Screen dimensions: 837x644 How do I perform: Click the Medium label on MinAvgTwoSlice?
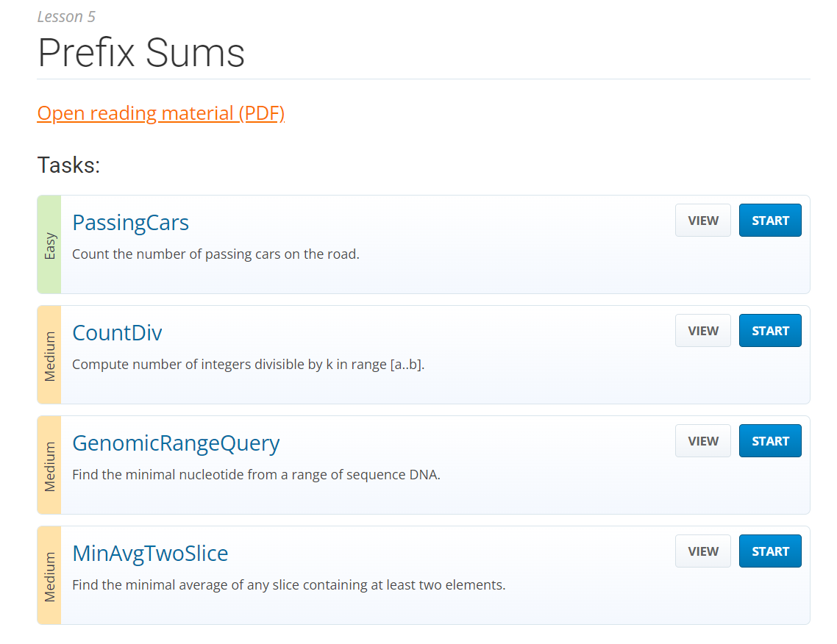click(49, 576)
